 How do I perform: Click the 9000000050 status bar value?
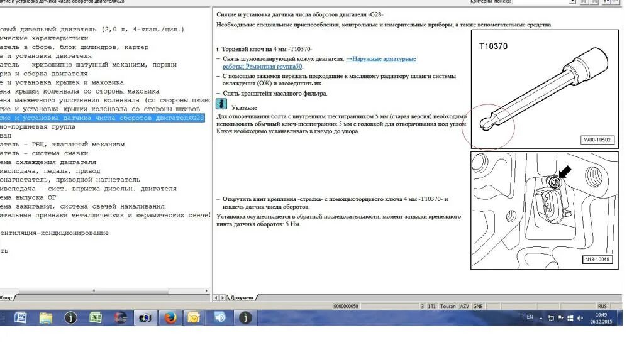[346, 306]
